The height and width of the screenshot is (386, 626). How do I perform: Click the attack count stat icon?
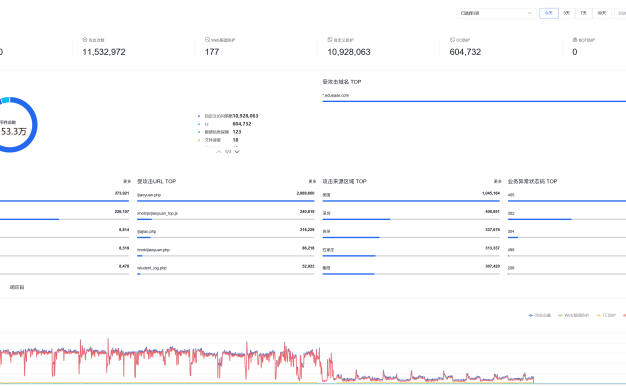[x=85, y=40]
